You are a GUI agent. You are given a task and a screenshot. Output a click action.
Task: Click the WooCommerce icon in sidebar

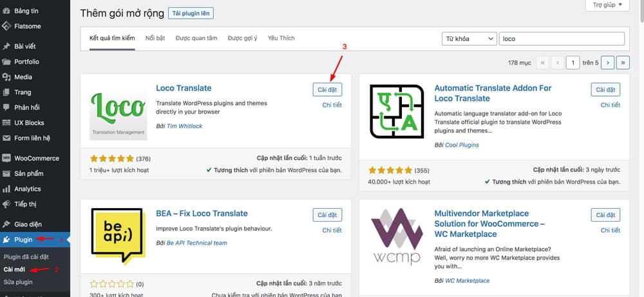(6, 158)
